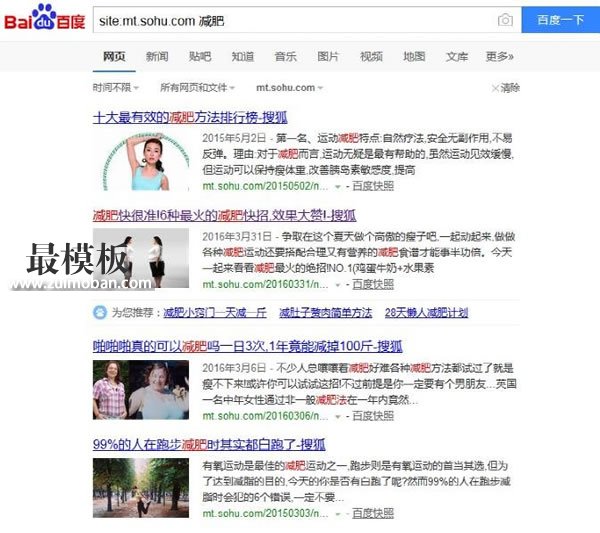This screenshot has width=600, height=533.
Task: Open the 音乐 tab
Action: [285, 57]
